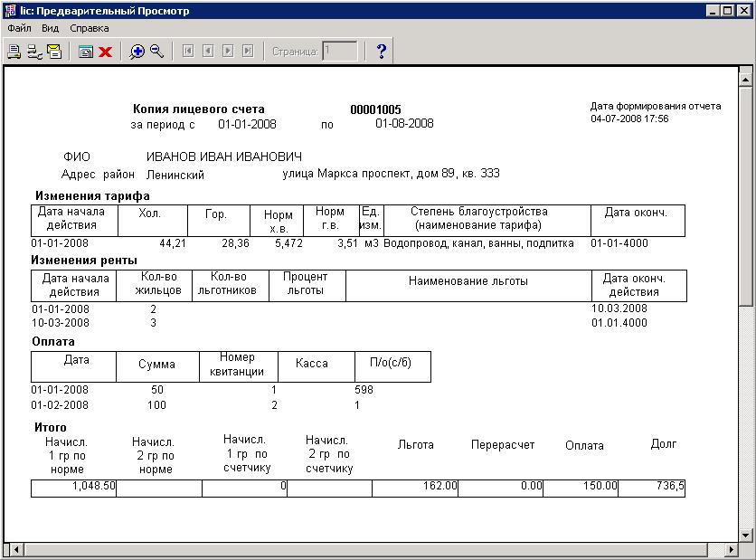
Task: Go to the next page button
Action: 228,52
